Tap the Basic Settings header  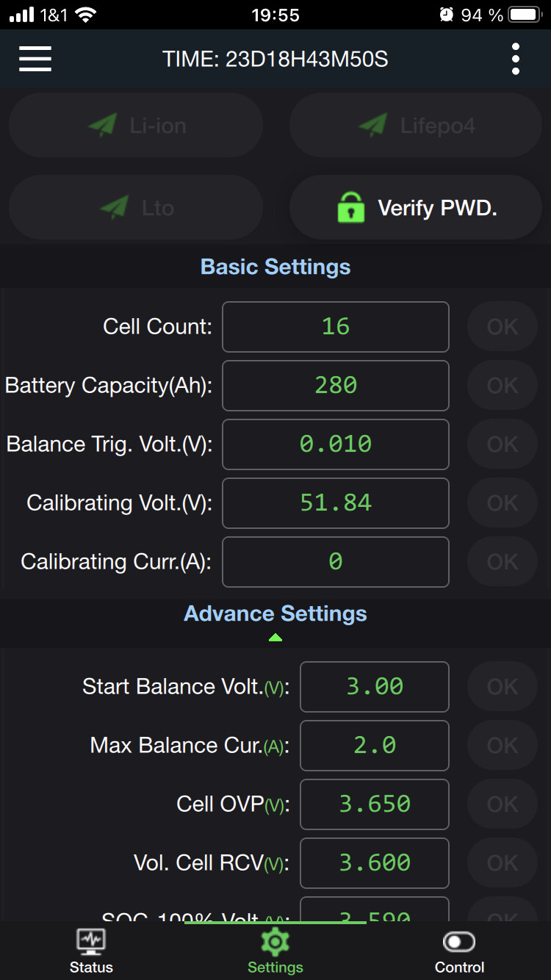pyautogui.click(x=275, y=267)
